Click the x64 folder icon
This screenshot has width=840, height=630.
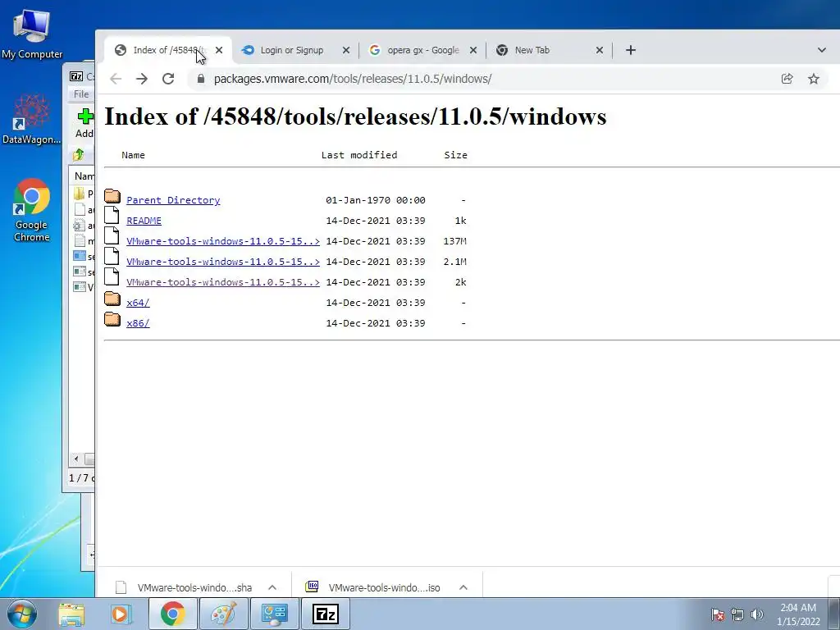(112, 299)
